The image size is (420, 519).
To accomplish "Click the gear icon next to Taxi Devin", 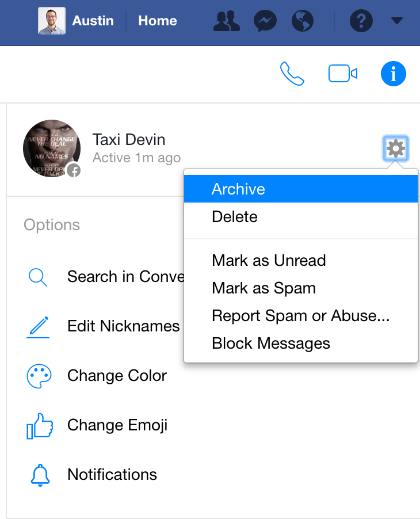I will point(395,149).
